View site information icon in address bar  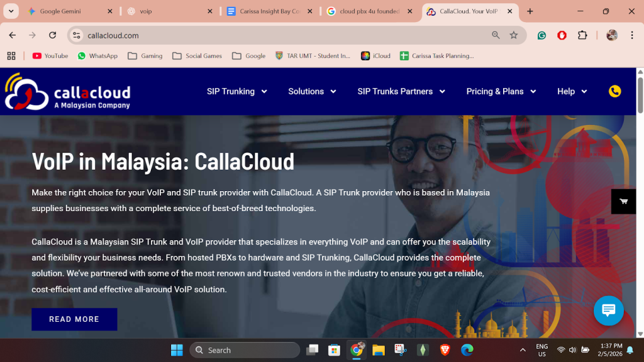[77, 35]
